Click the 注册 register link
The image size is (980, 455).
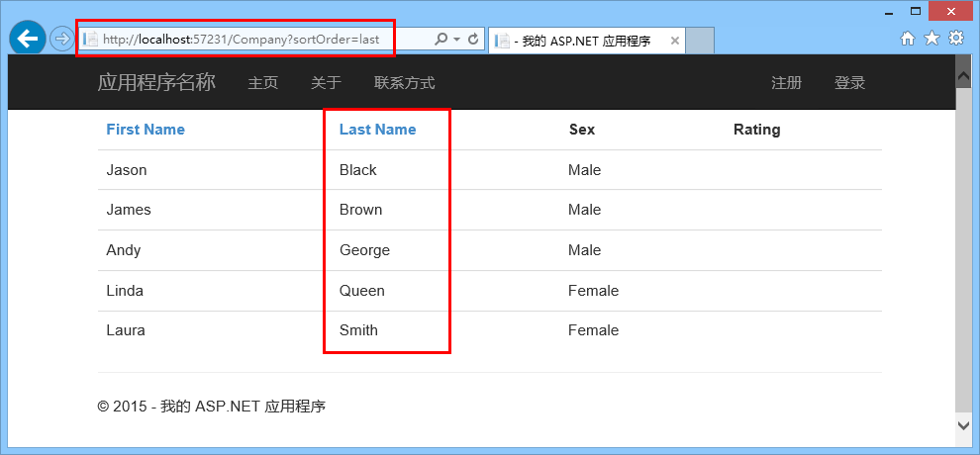(x=786, y=82)
